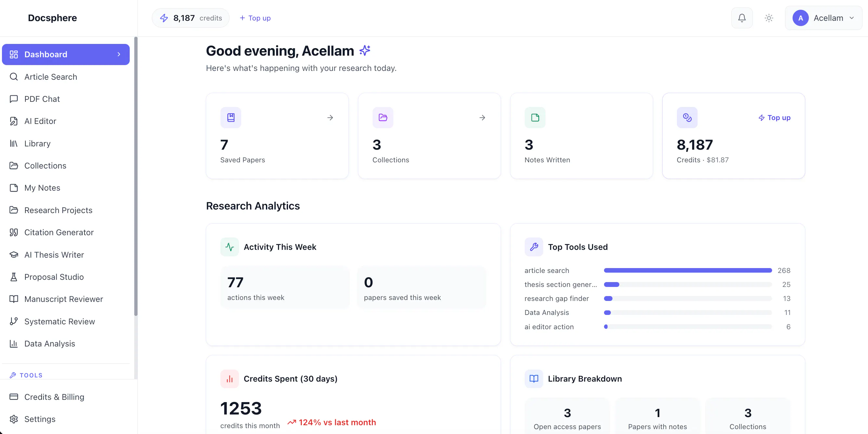Click the Manuscript Reviewer book icon
The image size is (868, 434).
pos(14,299)
